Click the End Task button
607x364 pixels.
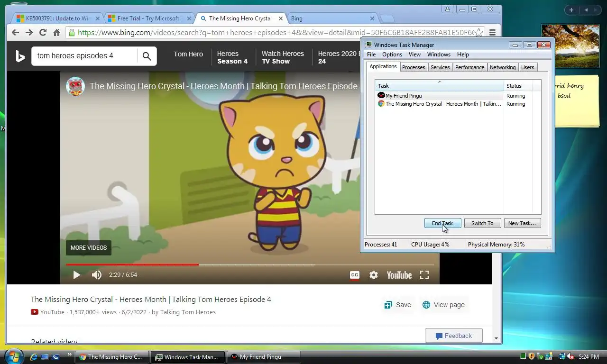[x=442, y=223]
